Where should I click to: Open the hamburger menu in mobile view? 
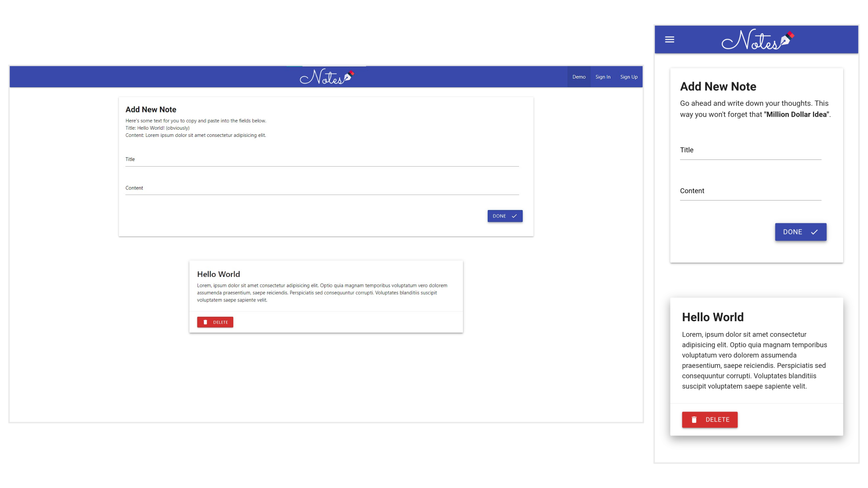pos(670,40)
